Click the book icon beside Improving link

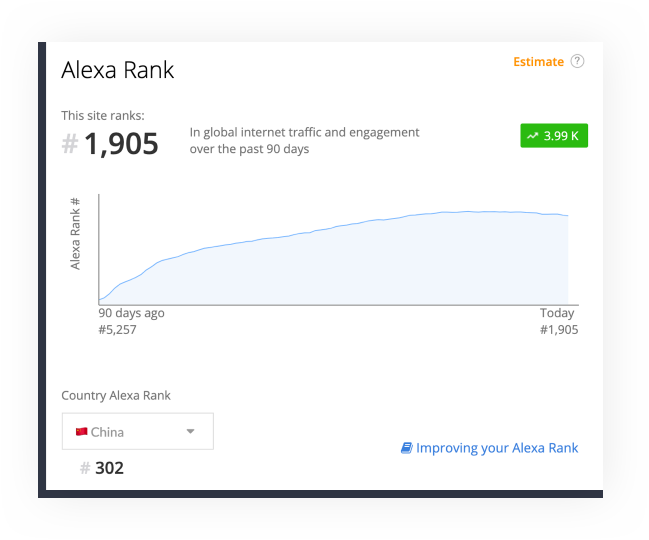406,448
